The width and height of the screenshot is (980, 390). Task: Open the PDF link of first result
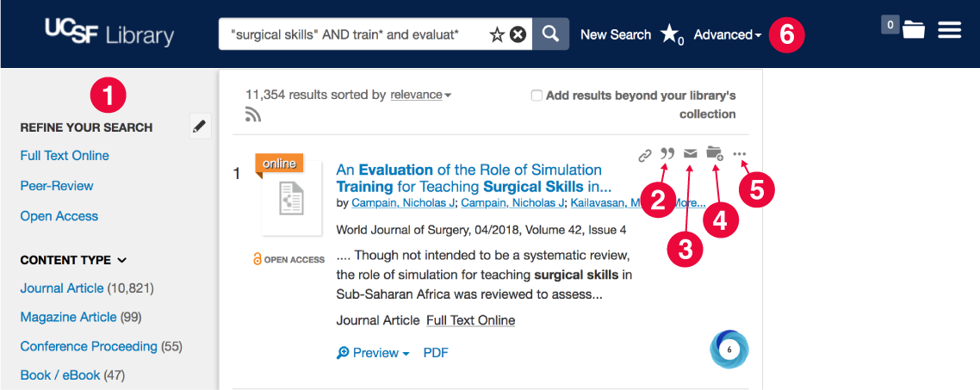[x=436, y=353]
